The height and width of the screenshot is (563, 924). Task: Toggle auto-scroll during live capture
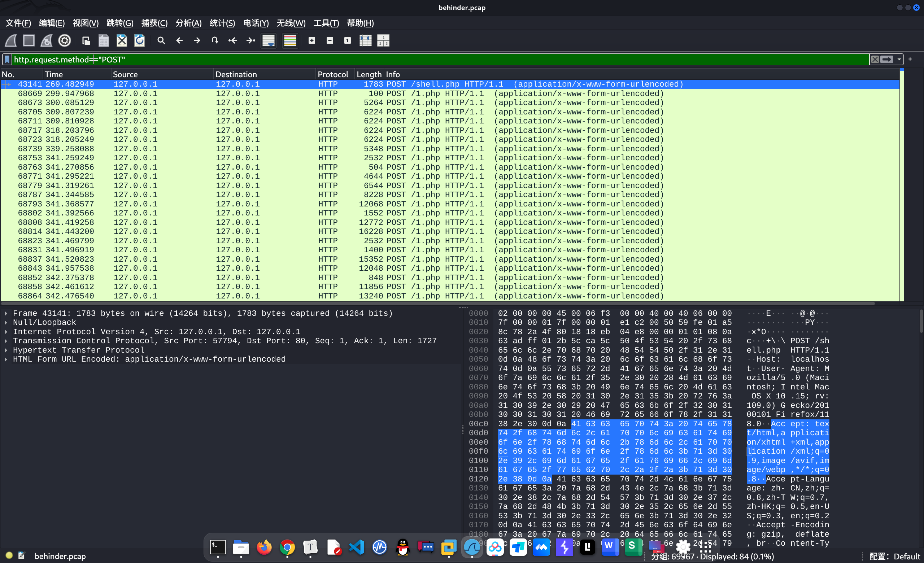pyautogui.click(x=269, y=40)
